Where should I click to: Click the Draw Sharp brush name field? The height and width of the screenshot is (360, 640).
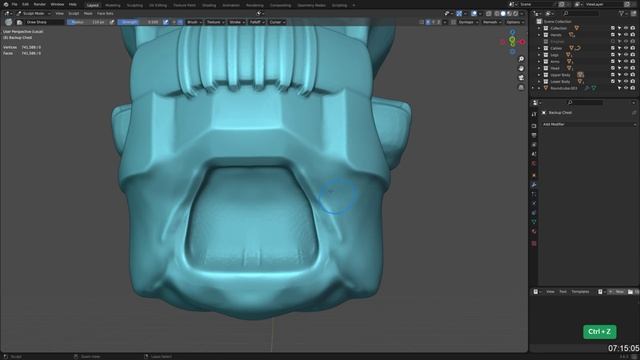tap(44, 22)
